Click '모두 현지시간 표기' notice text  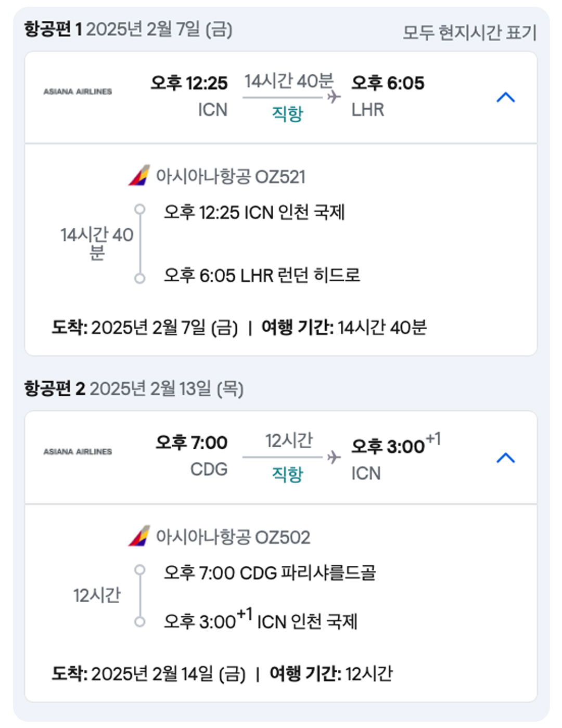click(x=469, y=32)
